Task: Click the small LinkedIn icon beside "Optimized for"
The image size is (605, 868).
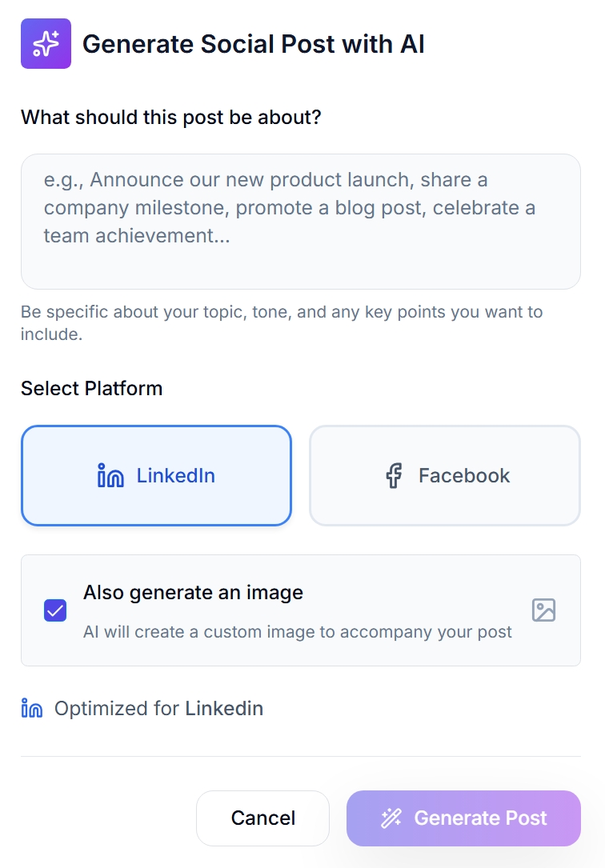Action: point(32,709)
